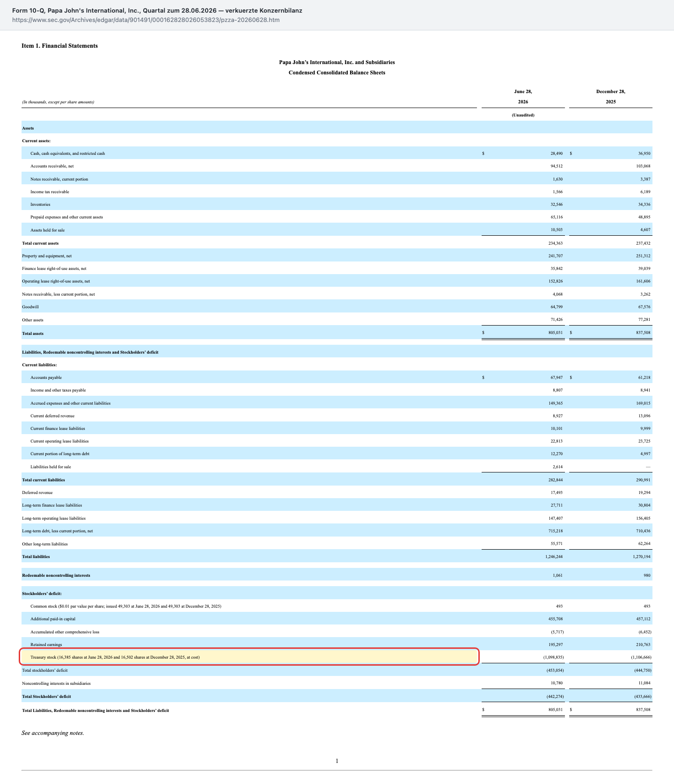
Task: Click 'Operating lease right-of-use assets, net' label
Action: tap(56, 281)
